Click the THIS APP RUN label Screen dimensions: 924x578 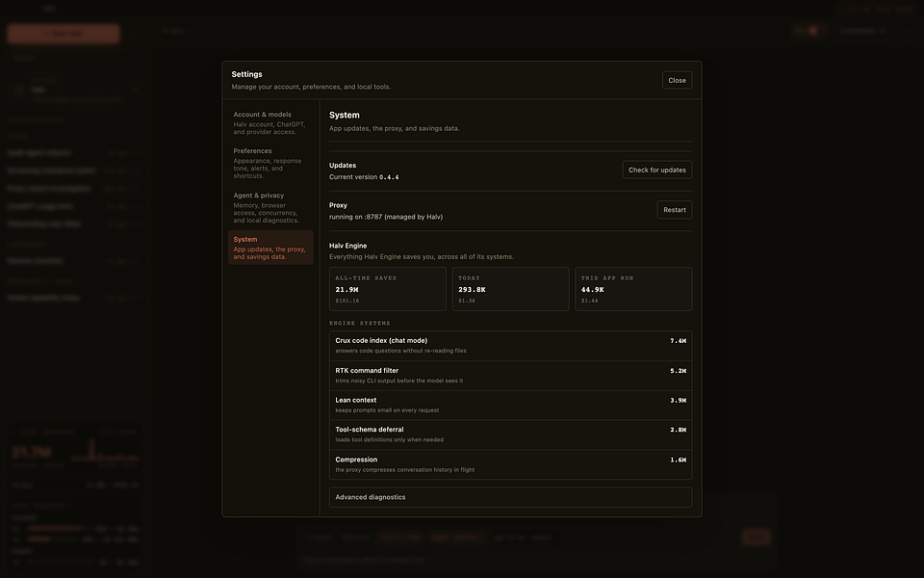pos(607,277)
